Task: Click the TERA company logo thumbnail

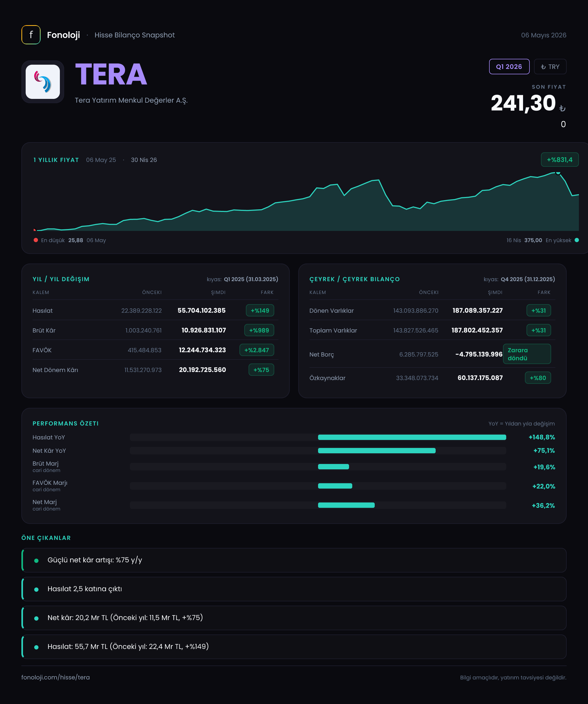Action: pos(43,82)
